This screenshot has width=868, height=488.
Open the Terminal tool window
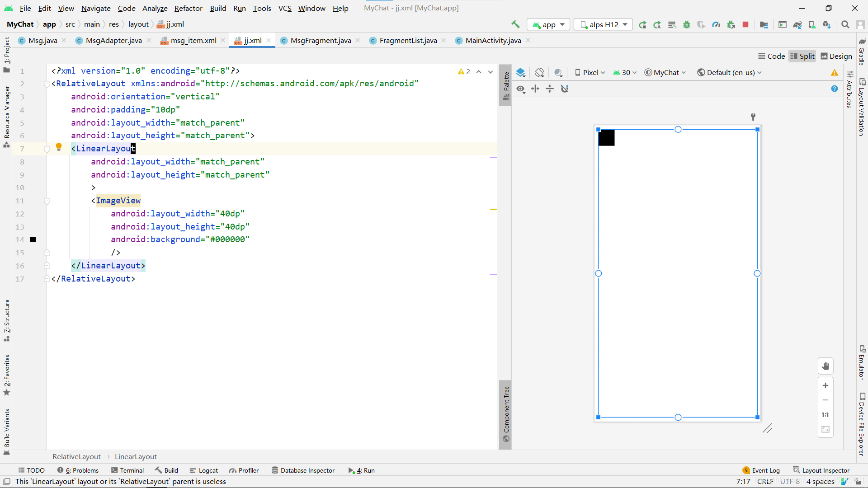pyautogui.click(x=127, y=470)
